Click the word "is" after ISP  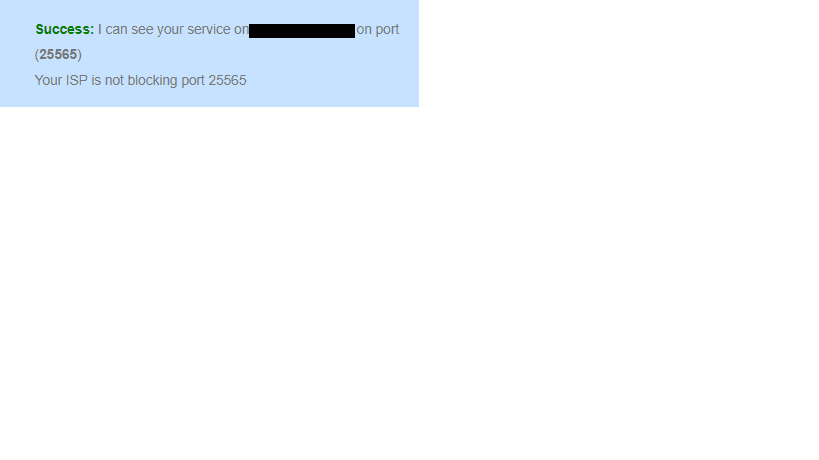tap(96, 80)
